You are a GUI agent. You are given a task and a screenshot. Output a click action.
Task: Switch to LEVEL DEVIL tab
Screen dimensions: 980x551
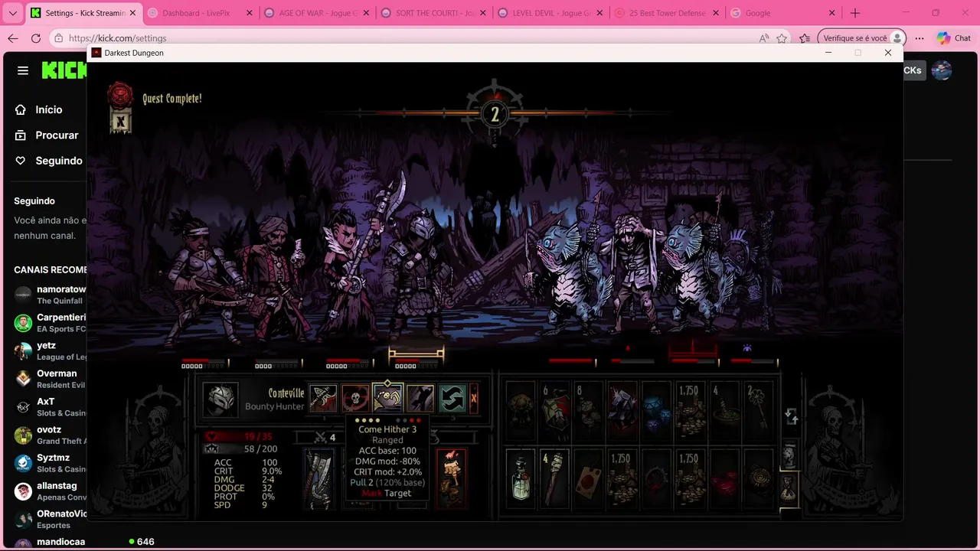point(550,13)
